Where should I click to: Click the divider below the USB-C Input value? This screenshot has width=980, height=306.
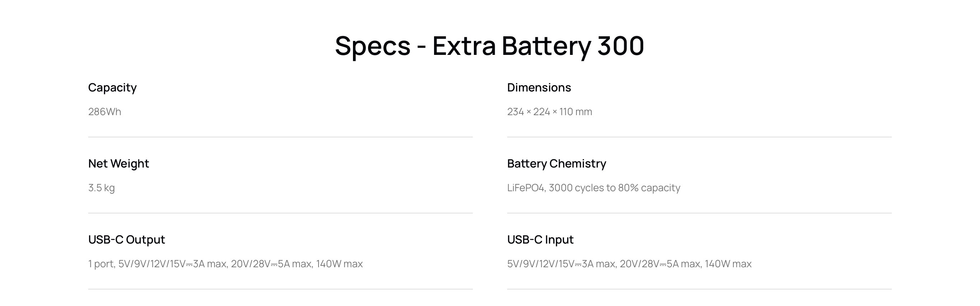699,289
